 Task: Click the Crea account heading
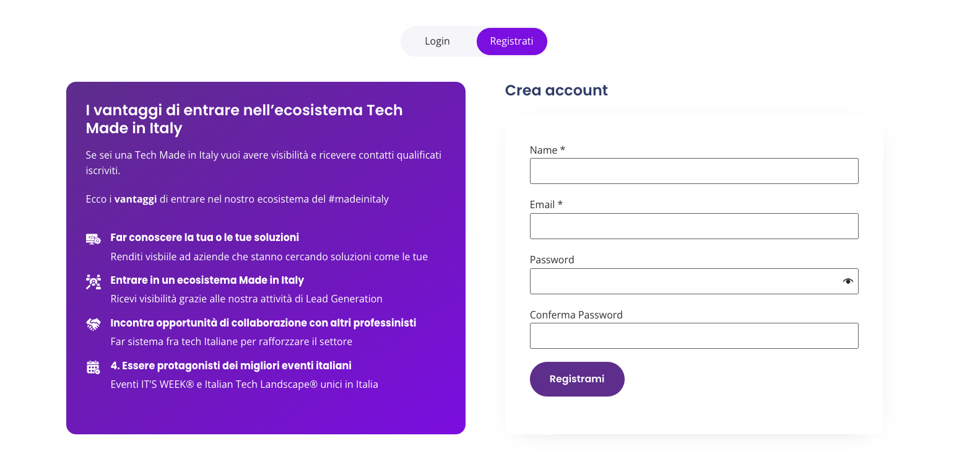(557, 90)
